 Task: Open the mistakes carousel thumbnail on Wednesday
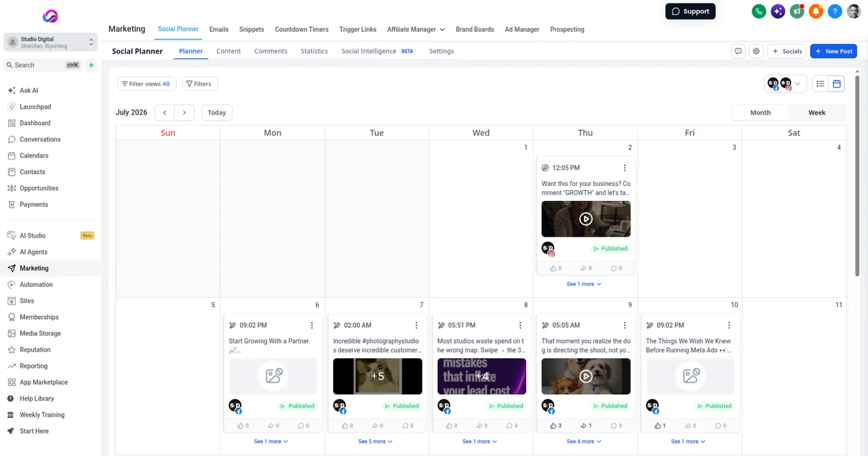pyautogui.click(x=481, y=376)
